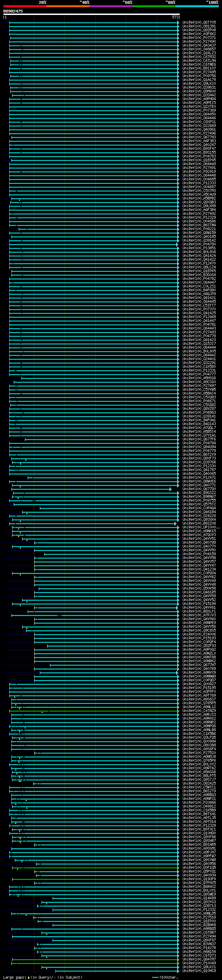
Task: Click the query end position 573
Action: tap(175, 17)
